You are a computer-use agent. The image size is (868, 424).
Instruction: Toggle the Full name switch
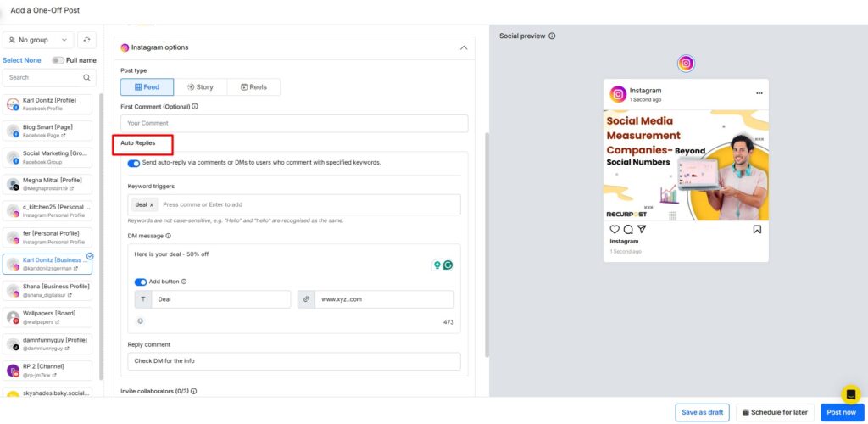coord(58,60)
